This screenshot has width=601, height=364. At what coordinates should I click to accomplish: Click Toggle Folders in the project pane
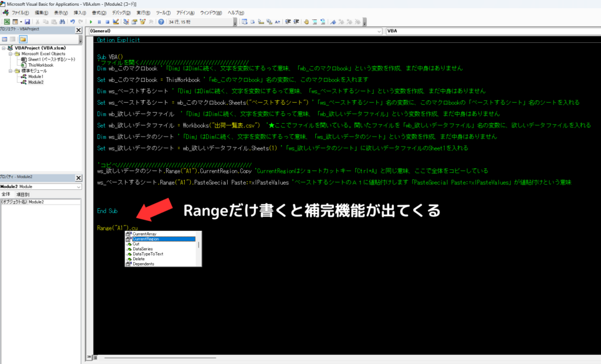click(23, 39)
